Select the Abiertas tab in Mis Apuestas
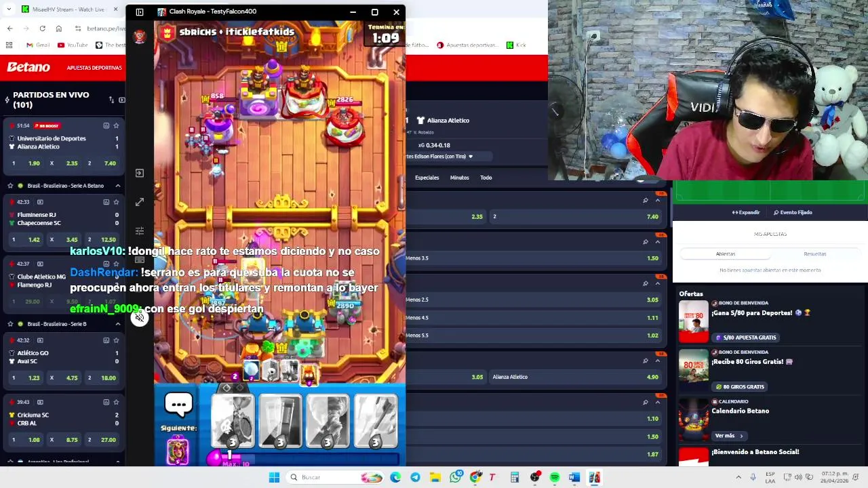868x488 pixels. 726,253
